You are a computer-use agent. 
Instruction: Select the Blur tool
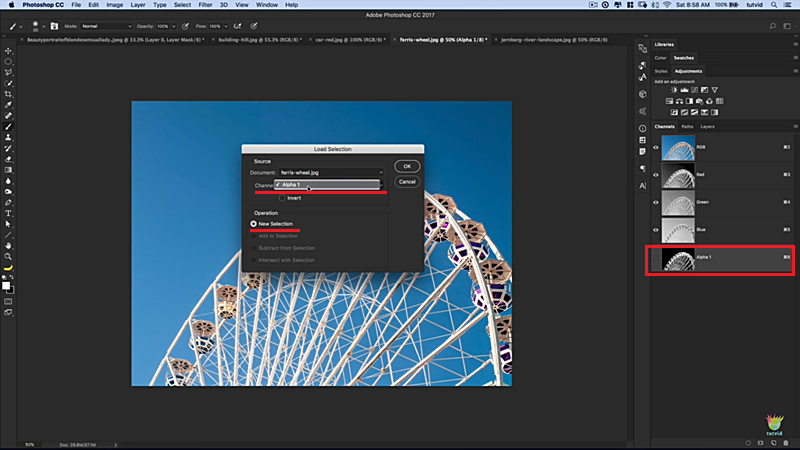point(8,181)
